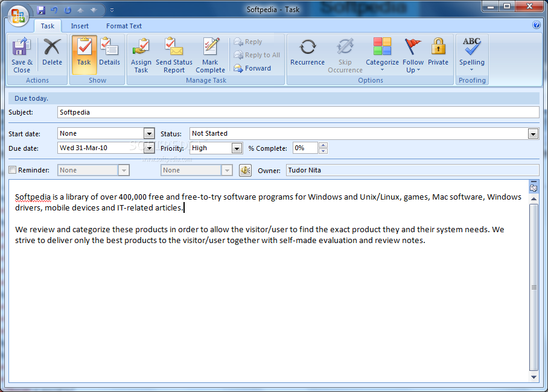Open Outlook help question mark
Viewport: 548px width, 392px height.
pyautogui.click(x=536, y=25)
